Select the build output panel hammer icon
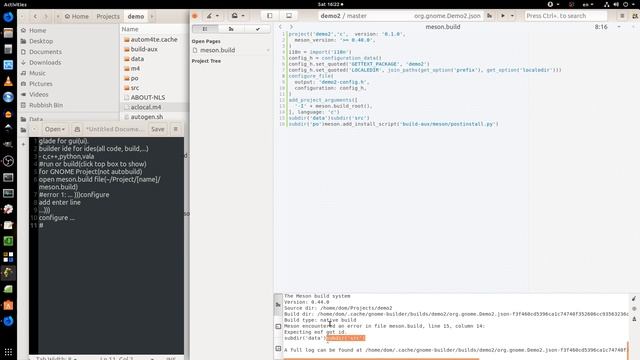Viewport: 640px width, 360px height. point(278,304)
